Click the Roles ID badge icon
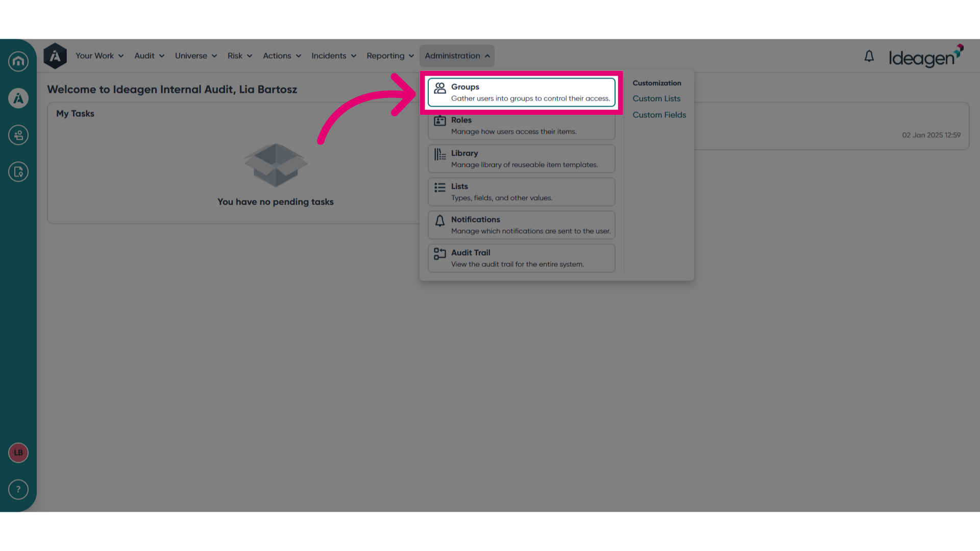Viewport: 980px width, 551px height. pyautogui.click(x=440, y=121)
